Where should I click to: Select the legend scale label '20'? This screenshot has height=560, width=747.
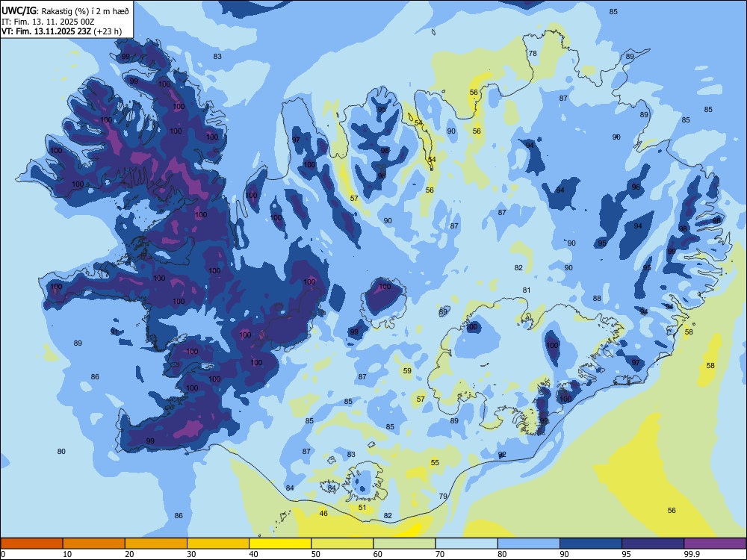coord(129,554)
